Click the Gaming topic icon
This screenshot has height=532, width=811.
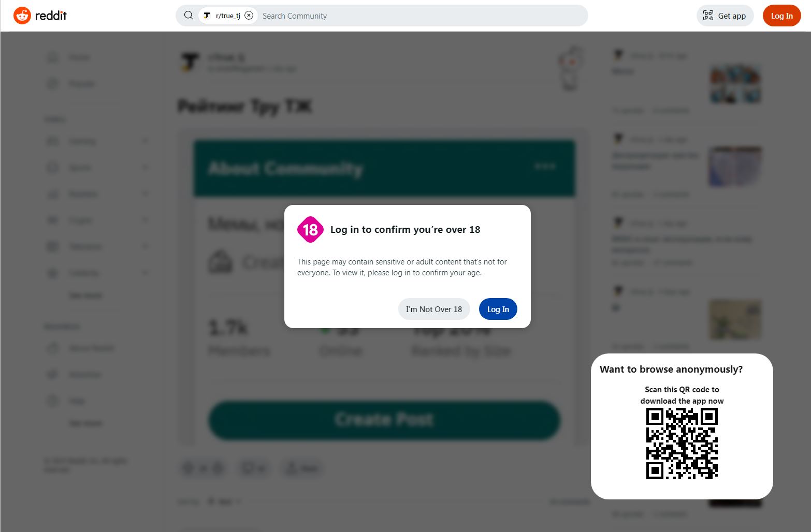52,141
